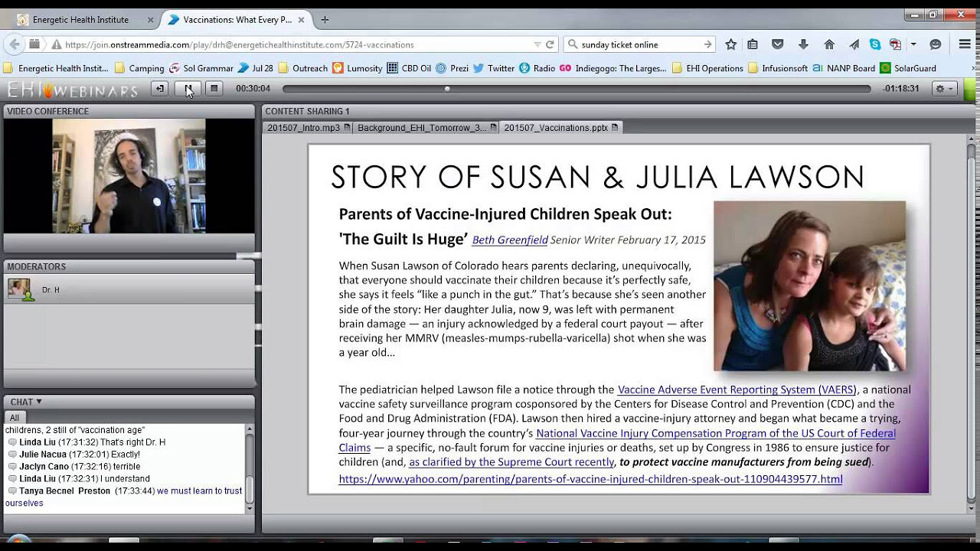Click the browser back arrow button

(15, 44)
